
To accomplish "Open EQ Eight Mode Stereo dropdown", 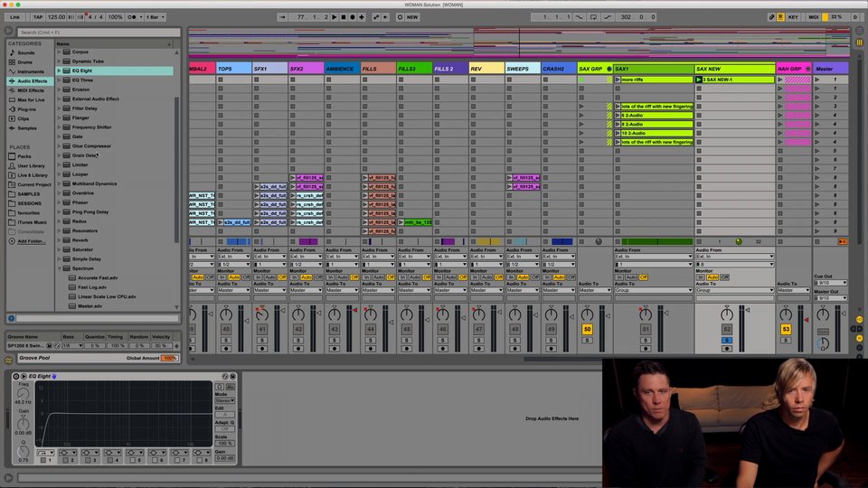I will click(224, 400).
